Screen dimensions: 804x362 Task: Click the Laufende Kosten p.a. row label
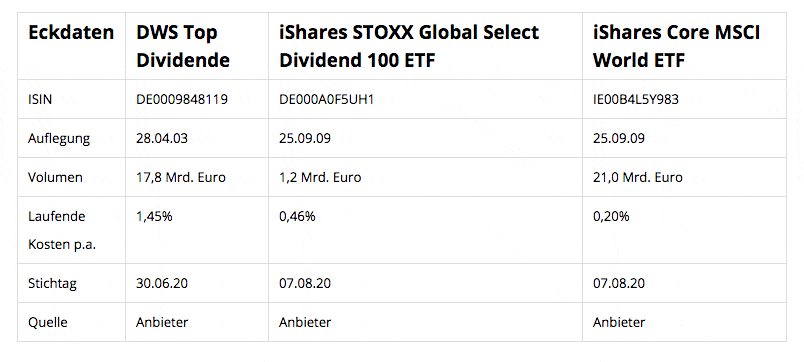[62, 230]
